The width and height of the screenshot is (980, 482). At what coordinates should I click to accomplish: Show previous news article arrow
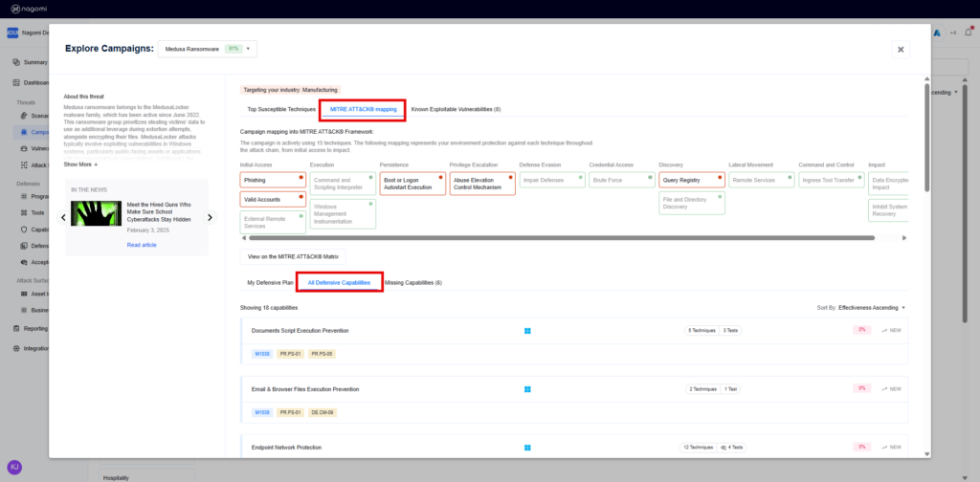point(63,217)
